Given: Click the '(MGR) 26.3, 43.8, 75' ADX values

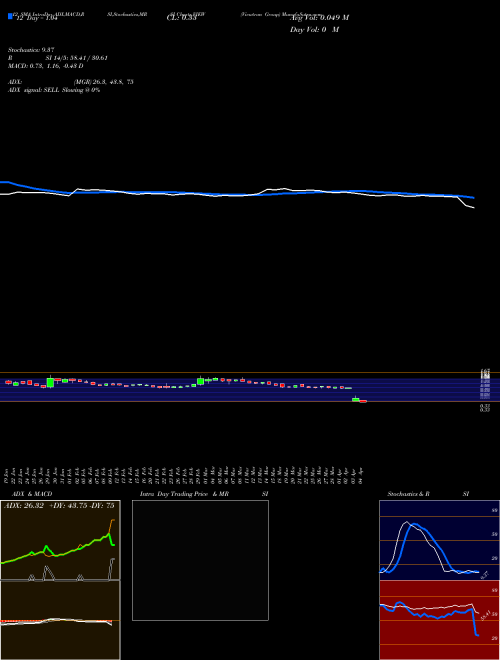Looking at the screenshot, I should [104, 82].
